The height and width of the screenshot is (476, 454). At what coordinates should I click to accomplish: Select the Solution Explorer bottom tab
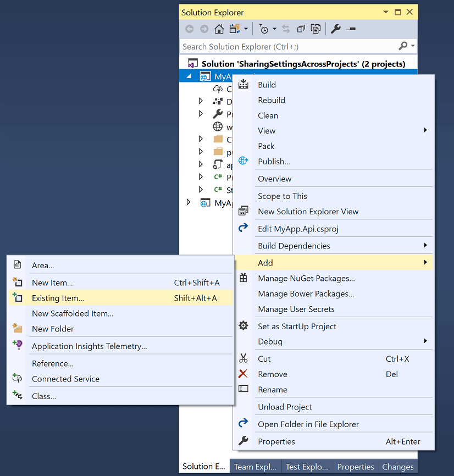coord(204,466)
